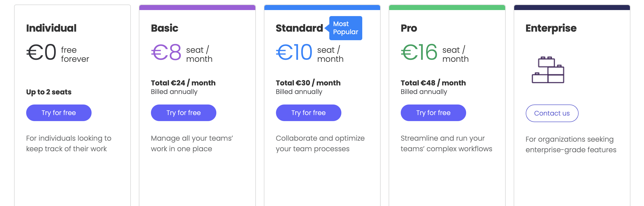The height and width of the screenshot is (206, 644).
Task: Click the Pro plan title
Action: tap(409, 28)
